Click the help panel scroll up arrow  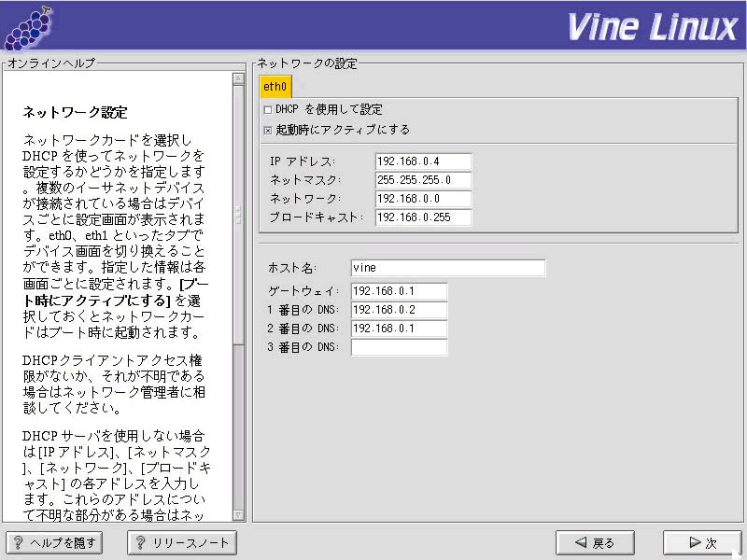pos(238,78)
